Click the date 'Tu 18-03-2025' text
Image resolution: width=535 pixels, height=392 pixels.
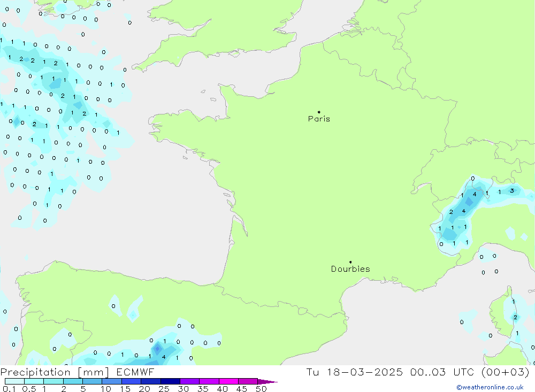click(355, 372)
